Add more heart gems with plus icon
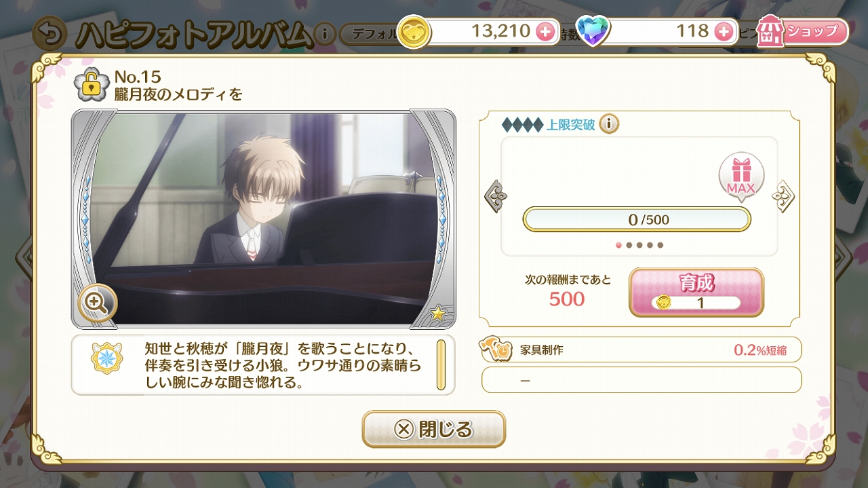Screen dimensions: 868x488 coord(724,31)
